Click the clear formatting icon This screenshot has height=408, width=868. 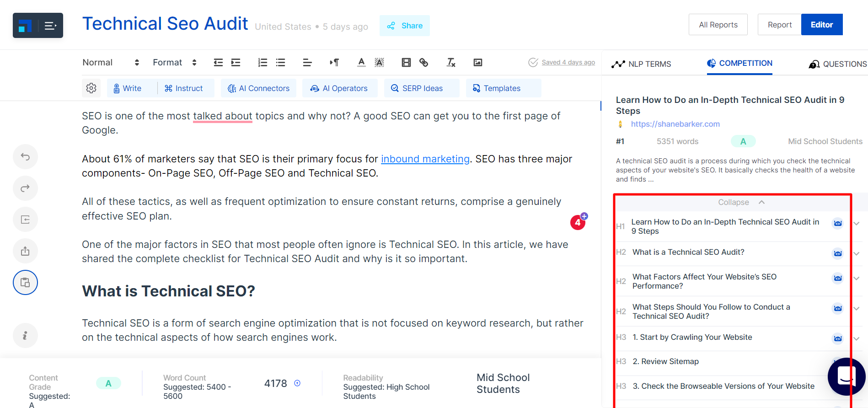(x=451, y=63)
